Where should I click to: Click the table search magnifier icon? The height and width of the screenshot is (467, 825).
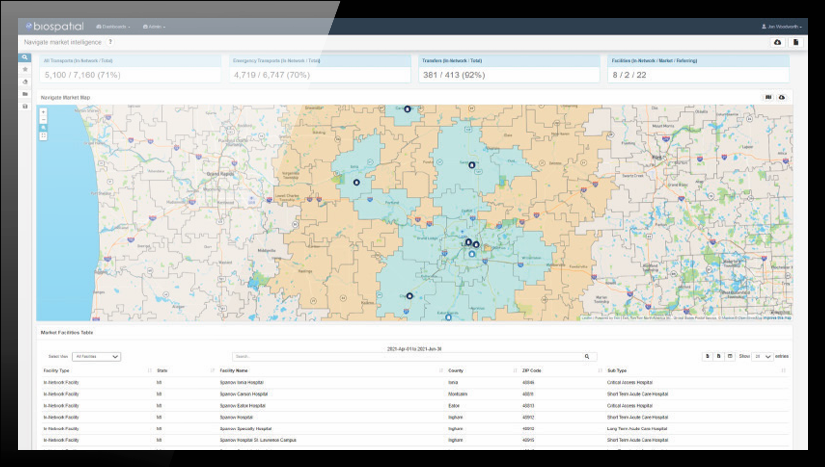587,357
